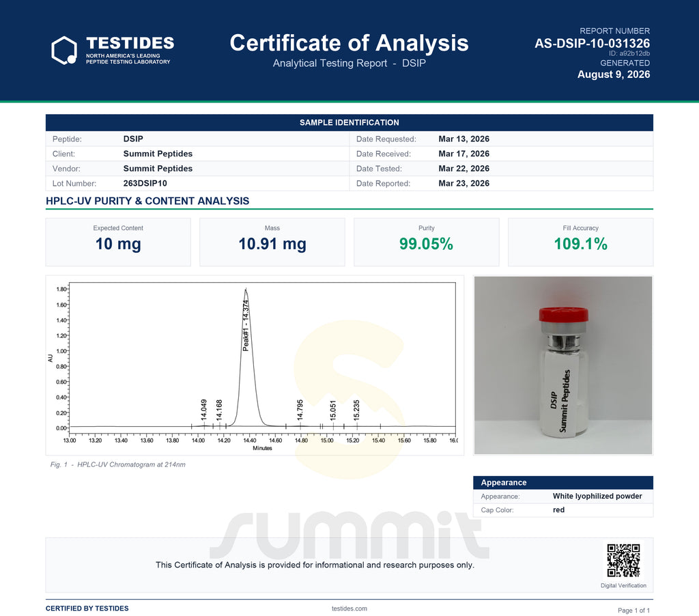Select the Vendor value Summit Peptides
The image size is (699, 616).
pyautogui.click(x=158, y=168)
